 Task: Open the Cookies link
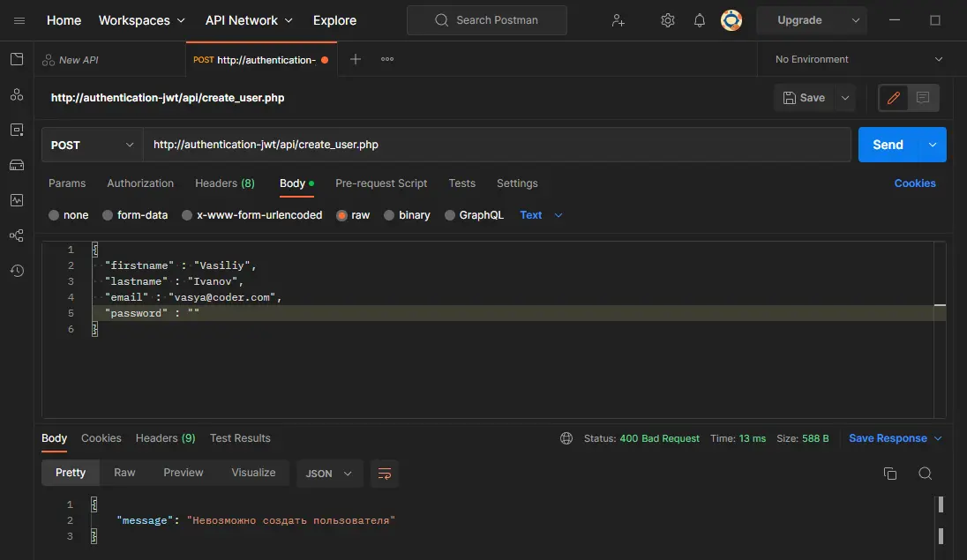914,183
